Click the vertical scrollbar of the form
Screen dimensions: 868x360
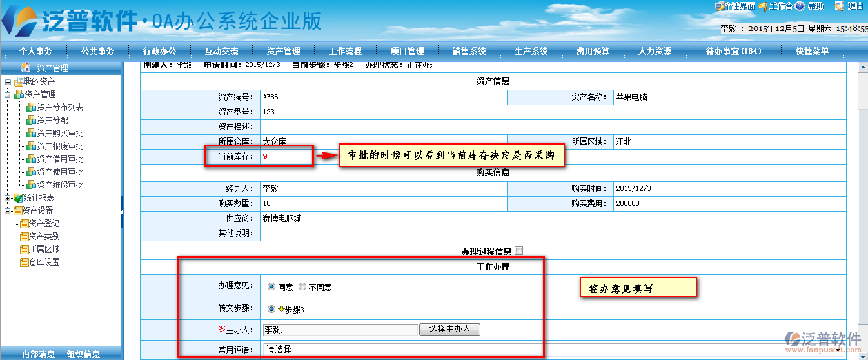pyautogui.click(x=863, y=212)
